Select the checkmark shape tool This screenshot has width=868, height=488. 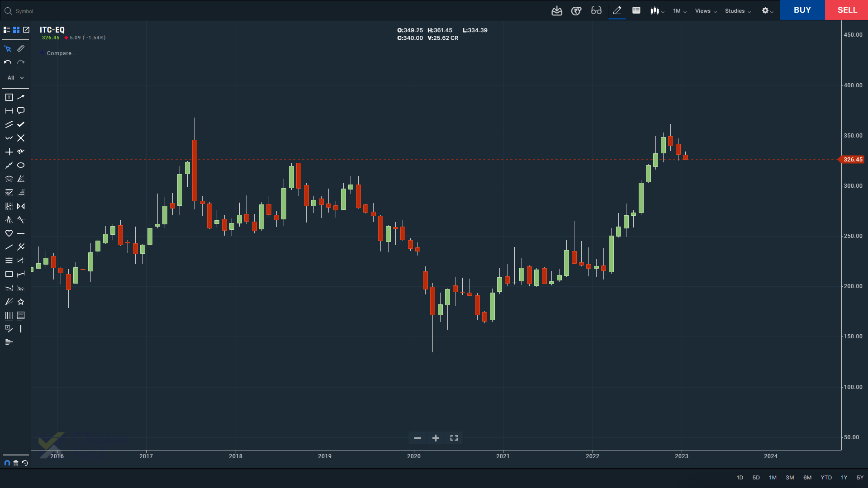pyautogui.click(x=21, y=124)
